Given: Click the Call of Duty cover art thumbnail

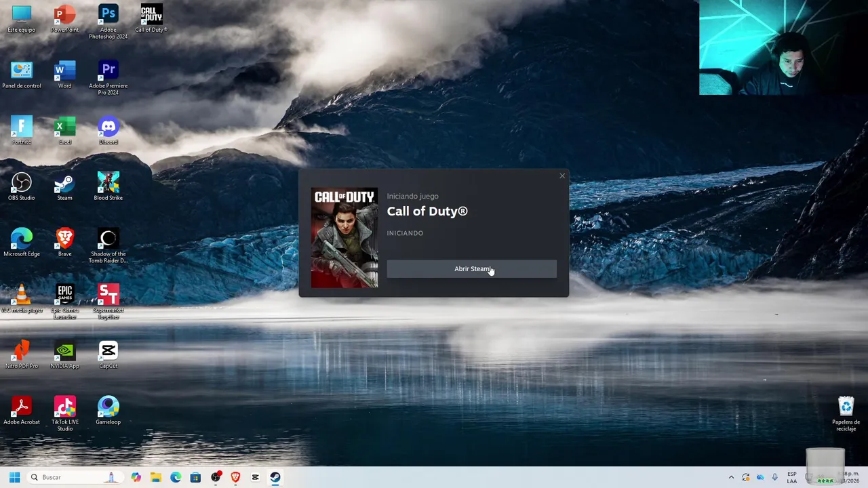Looking at the screenshot, I should coord(344,238).
